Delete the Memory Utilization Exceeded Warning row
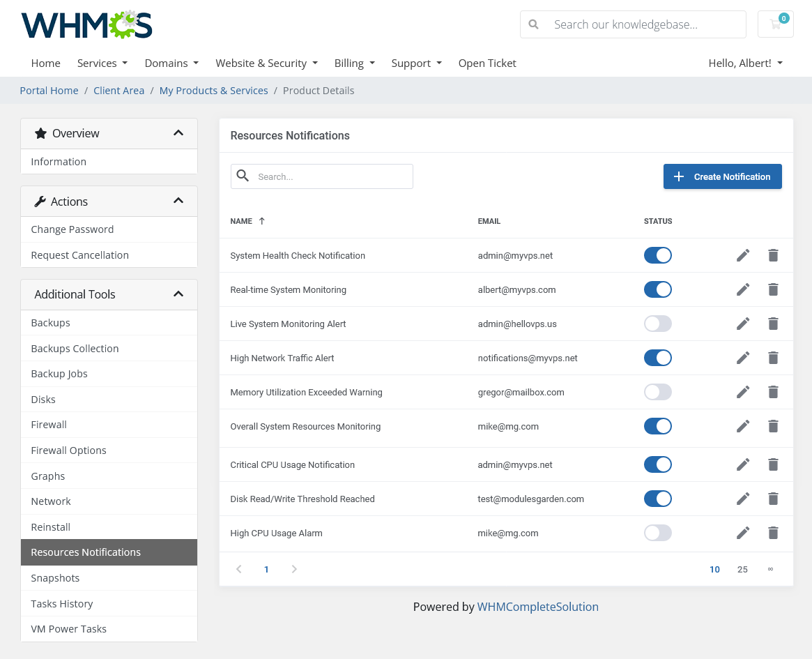812x659 pixels. [772, 392]
